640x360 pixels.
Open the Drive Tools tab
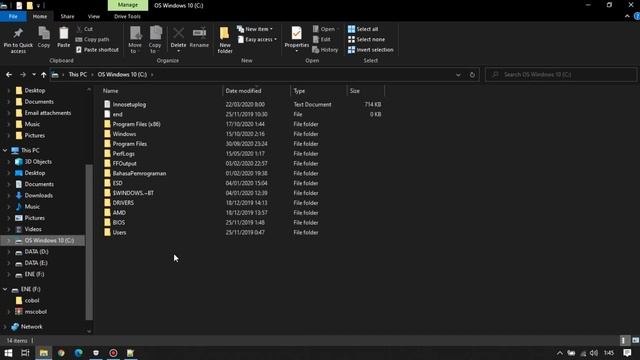coord(127,16)
